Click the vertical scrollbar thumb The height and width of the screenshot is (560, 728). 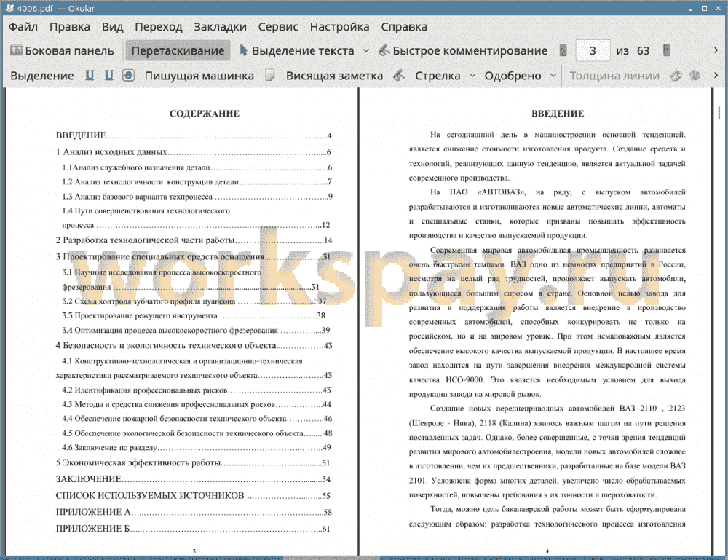[719, 112]
